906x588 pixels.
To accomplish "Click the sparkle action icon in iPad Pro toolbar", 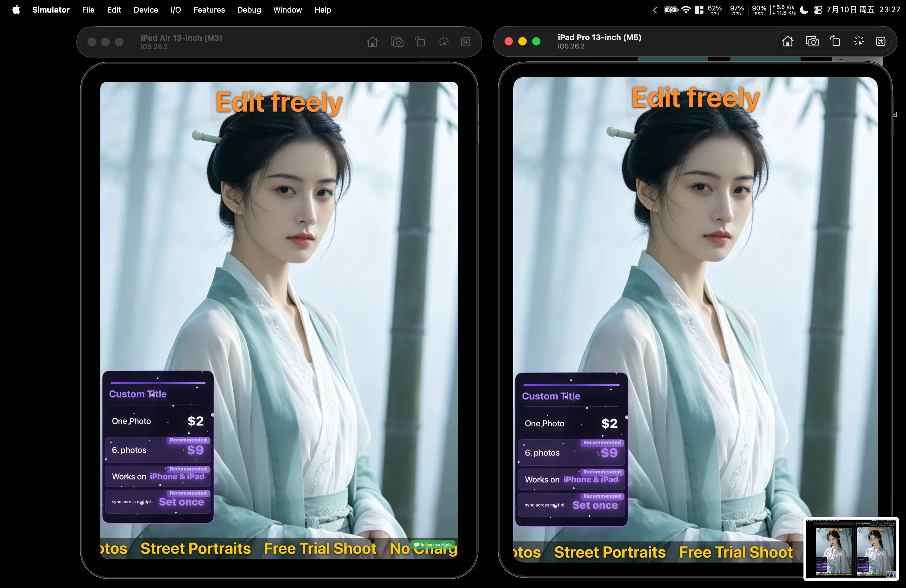I will tap(859, 41).
